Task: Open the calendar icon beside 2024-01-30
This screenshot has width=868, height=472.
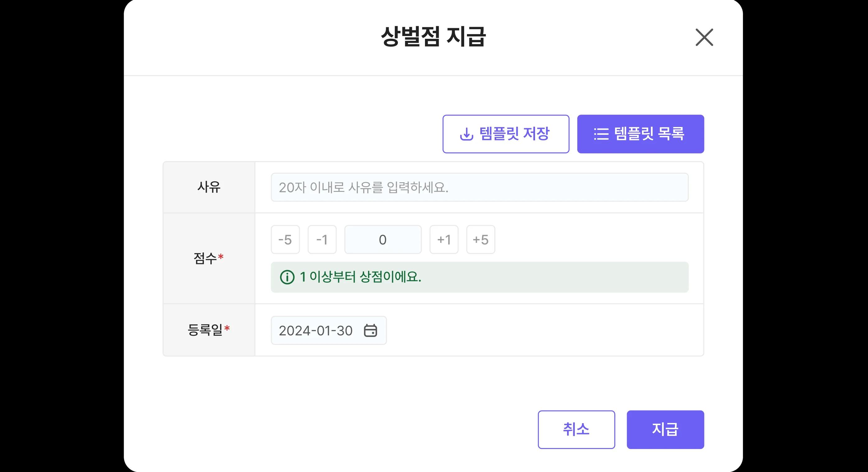Action: tap(371, 331)
